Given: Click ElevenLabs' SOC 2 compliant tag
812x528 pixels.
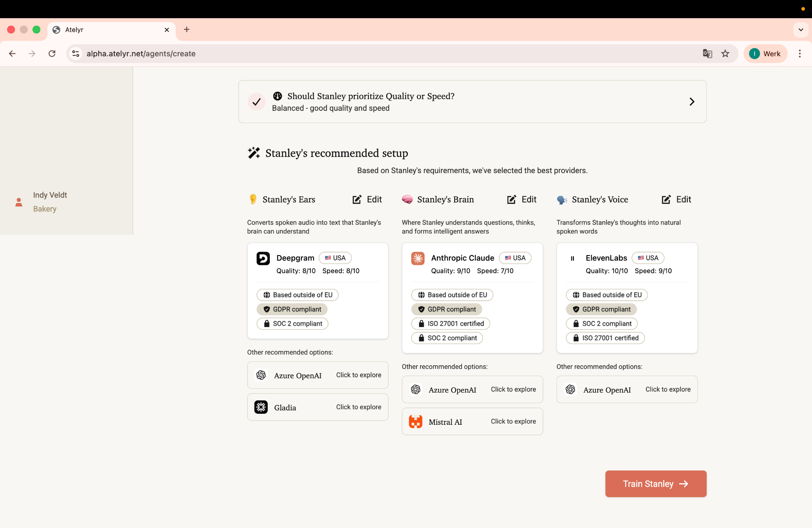Looking at the screenshot, I should click(602, 324).
